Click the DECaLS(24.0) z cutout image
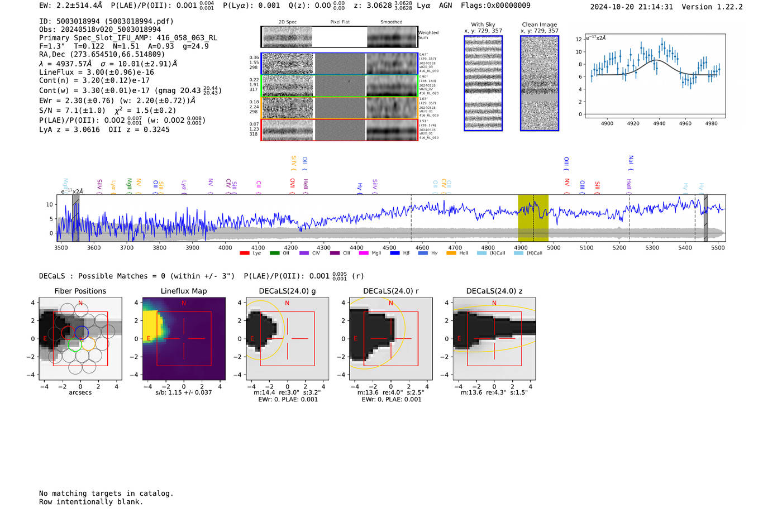The height and width of the screenshot is (532, 782). [494, 338]
